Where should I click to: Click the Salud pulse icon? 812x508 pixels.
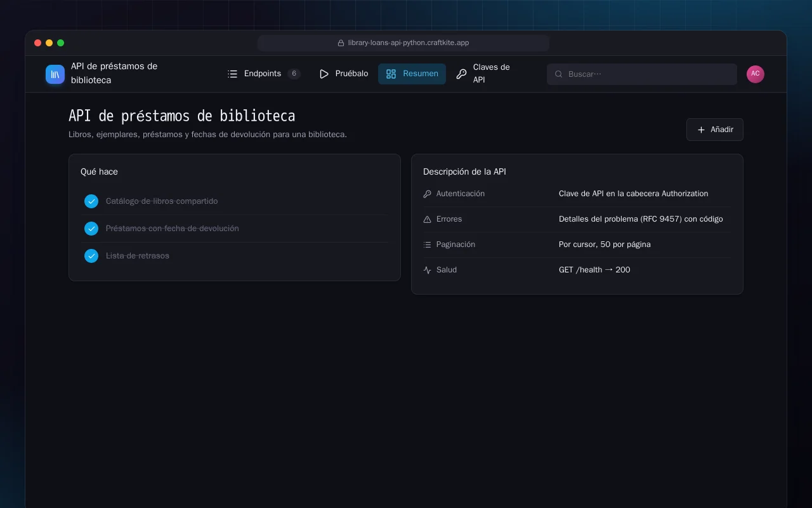click(427, 270)
